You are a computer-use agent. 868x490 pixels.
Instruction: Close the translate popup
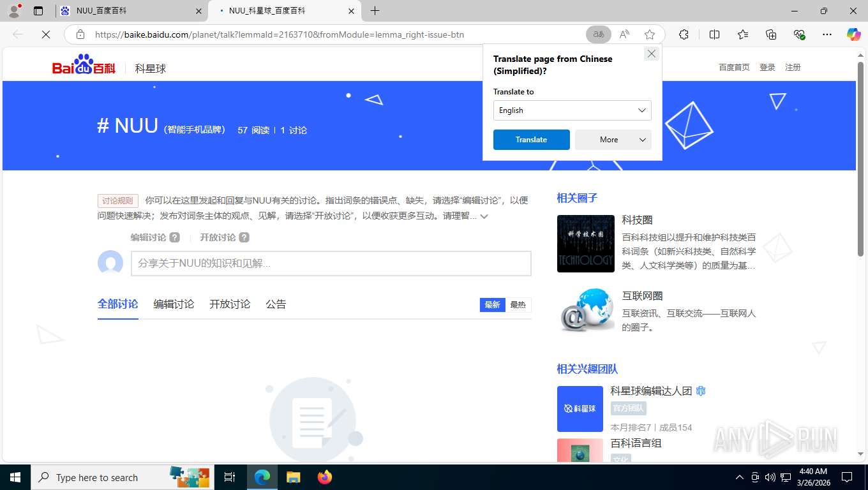pos(651,54)
